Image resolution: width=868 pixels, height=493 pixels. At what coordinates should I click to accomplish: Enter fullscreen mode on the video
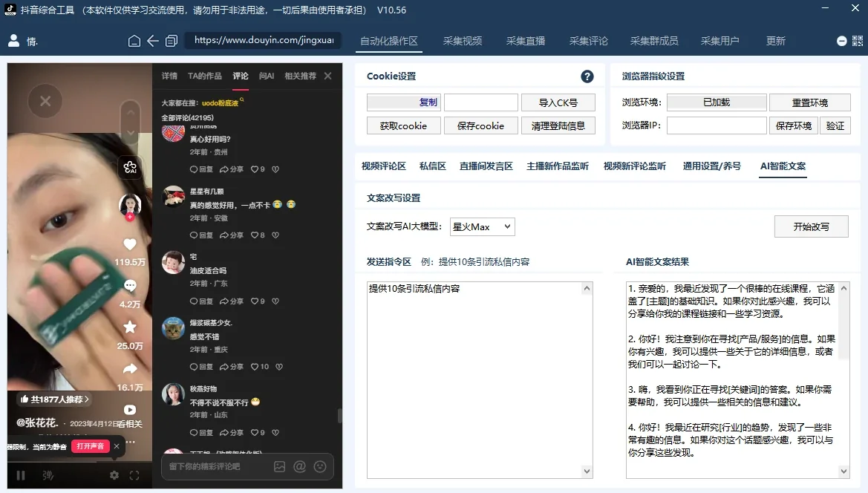click(x=134, y=475)
